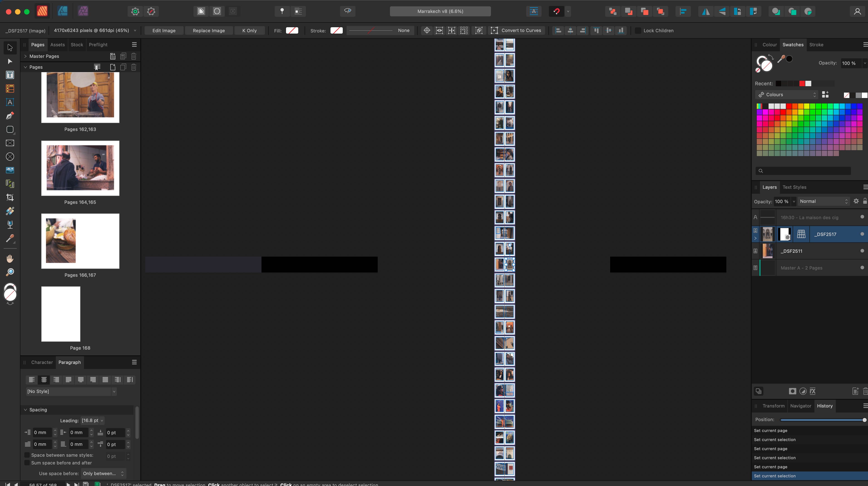
Task: Switch to the Colour tab
Action: 770,44
